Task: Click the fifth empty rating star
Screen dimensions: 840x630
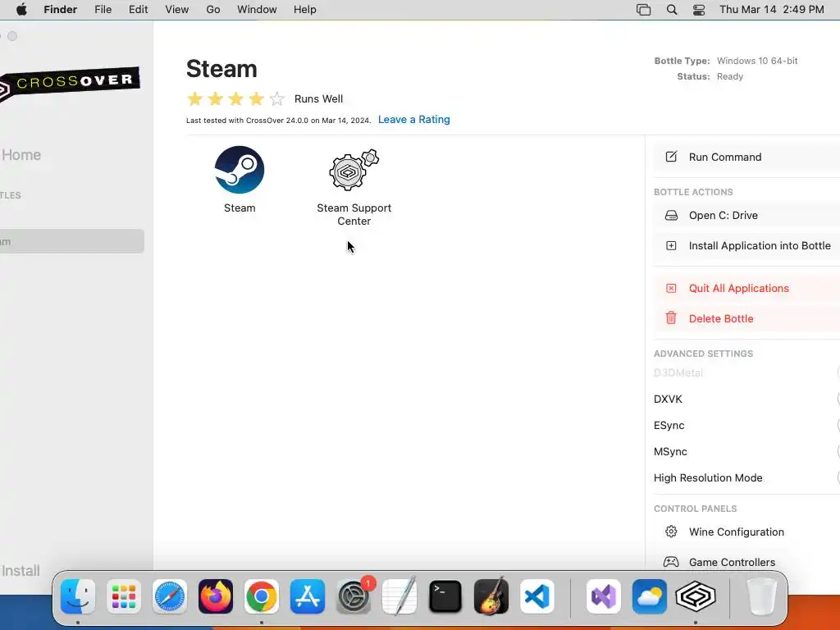Action: point(277,98)
